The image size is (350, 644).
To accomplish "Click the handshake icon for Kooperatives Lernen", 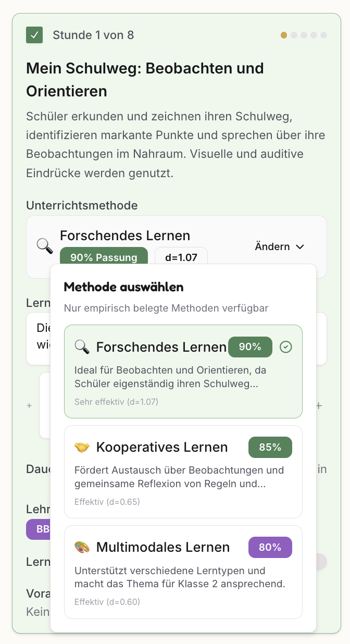I will tap(82, 447).
